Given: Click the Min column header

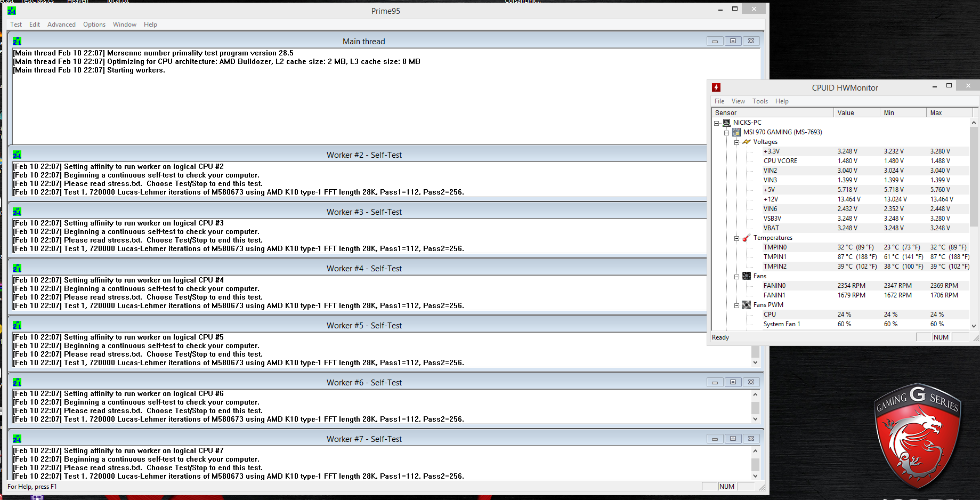Looking at the screenshot, I should (903, 113).
